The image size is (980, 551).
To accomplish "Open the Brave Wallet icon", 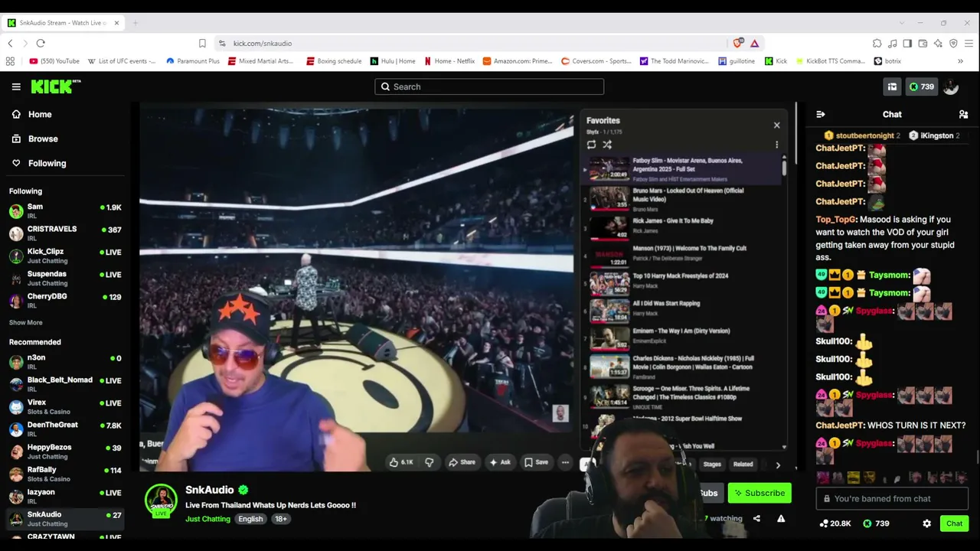I will 923,44.
